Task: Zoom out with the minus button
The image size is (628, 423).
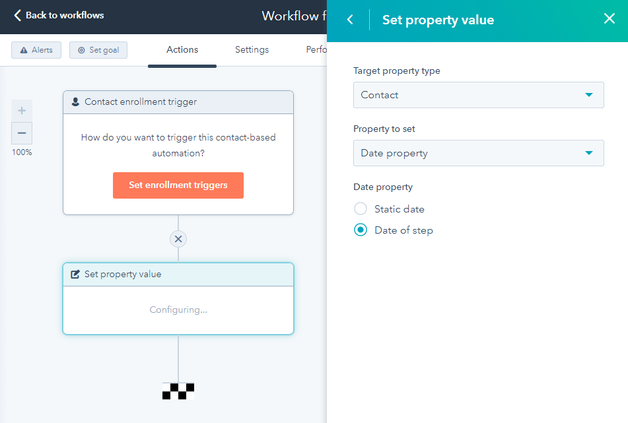Action: (x=22, y=133)
